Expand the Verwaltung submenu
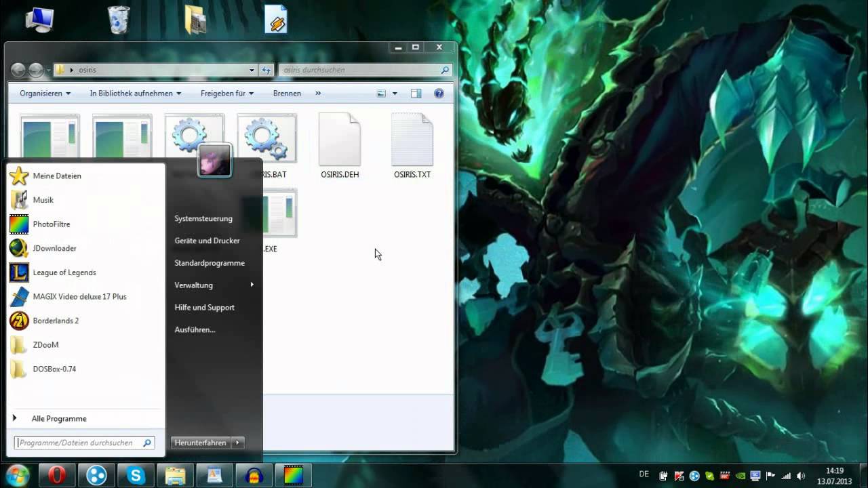 pos(214,285)
